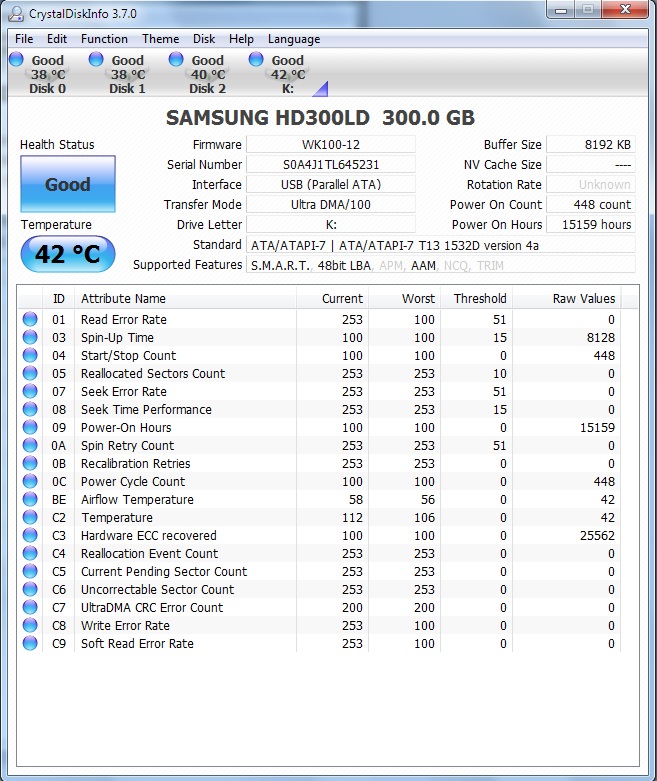Click status orb for Uncorrectable Sector Count
The image size is (657, 781).
(30, 589)
